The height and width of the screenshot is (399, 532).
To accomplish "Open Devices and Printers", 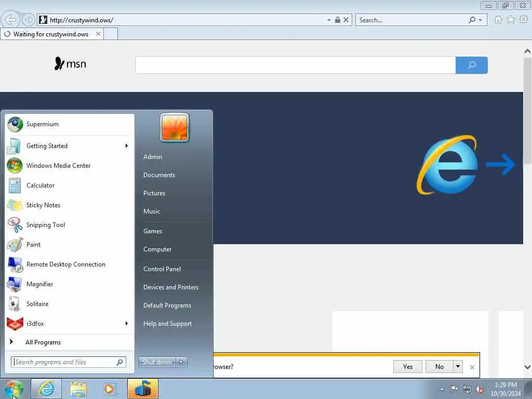I will (171, 287).
